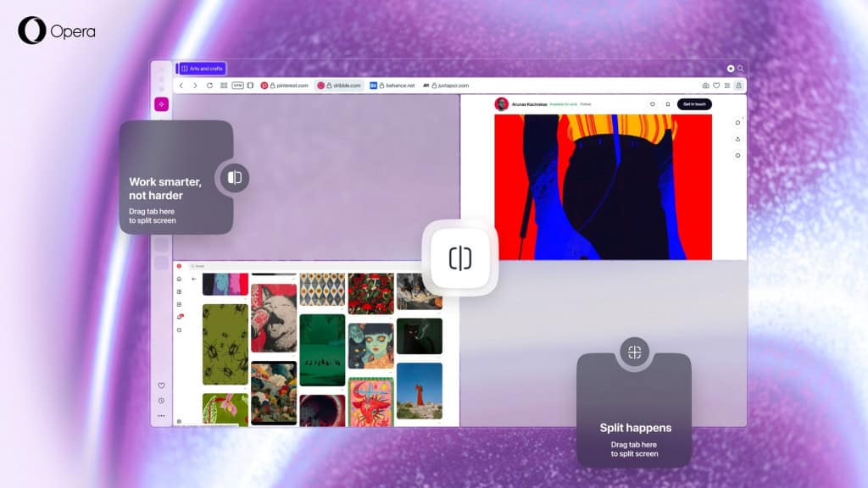Like Arunas Kacinskas's shot with the heart icon

[653, 103]
